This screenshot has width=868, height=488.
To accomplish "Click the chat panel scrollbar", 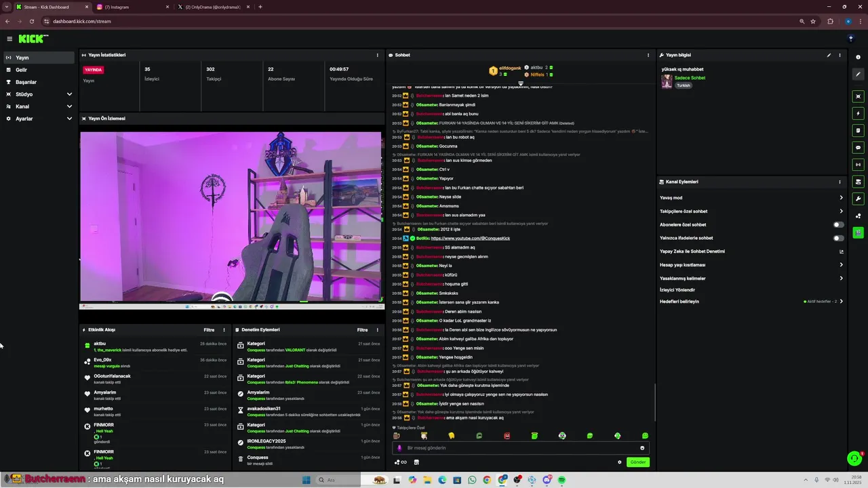I will pos(654,401).
